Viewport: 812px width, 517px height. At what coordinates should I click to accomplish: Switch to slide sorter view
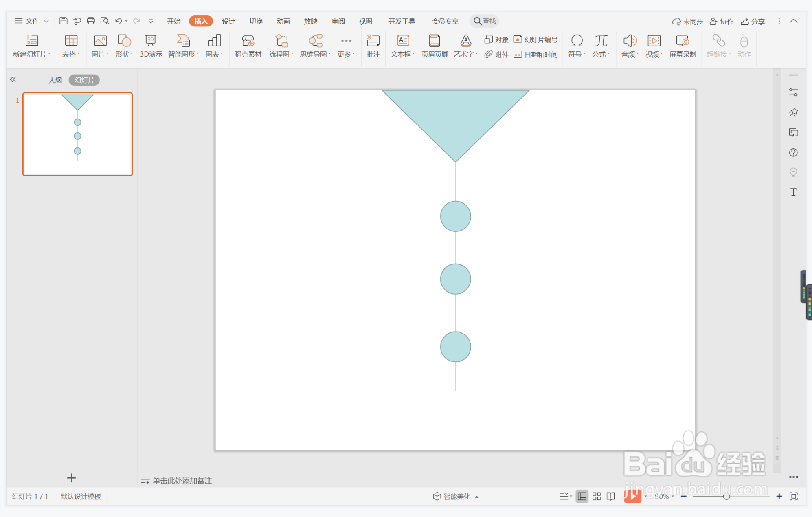596,496
